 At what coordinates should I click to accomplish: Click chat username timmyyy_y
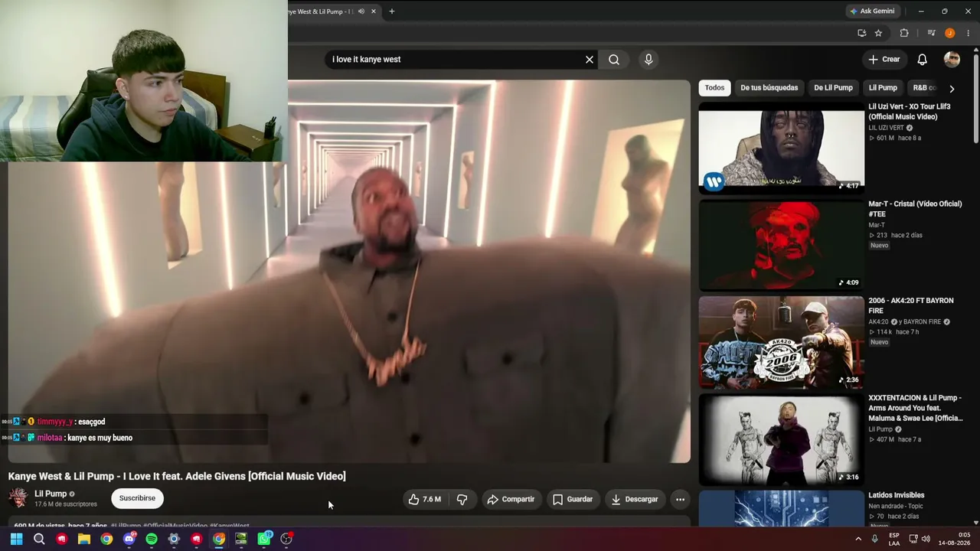(x=55, y=422)
